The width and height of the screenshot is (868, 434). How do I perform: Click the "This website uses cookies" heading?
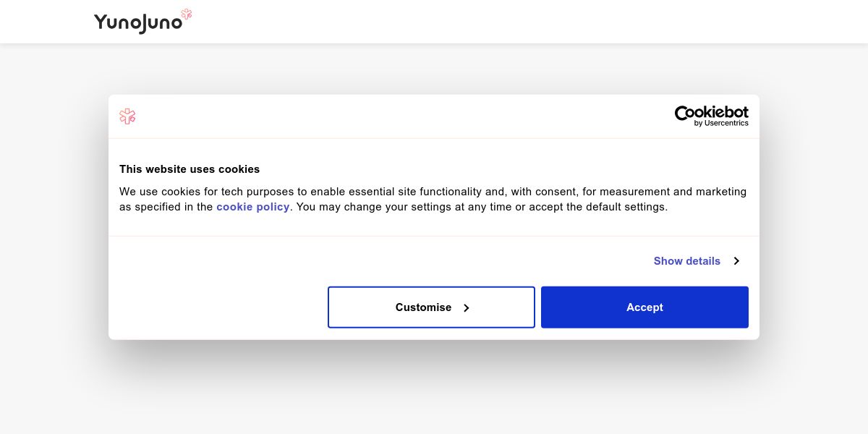point(190,169)
